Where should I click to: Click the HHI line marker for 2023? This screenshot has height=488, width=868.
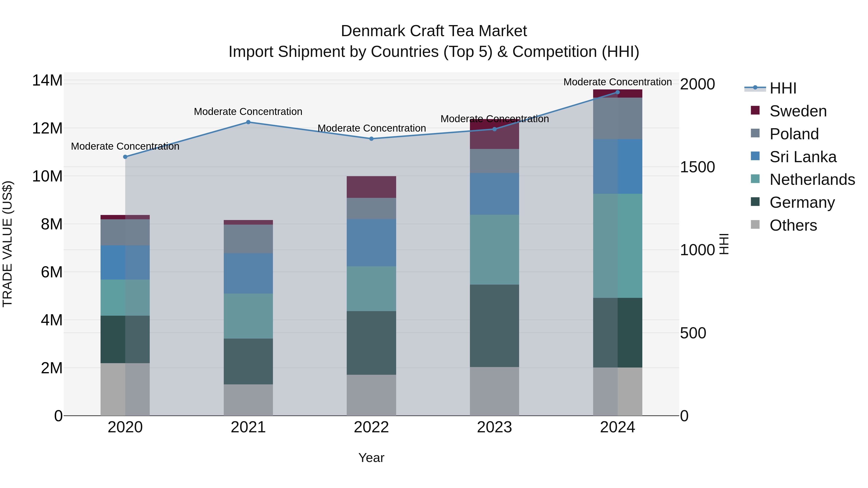[495, 129]
